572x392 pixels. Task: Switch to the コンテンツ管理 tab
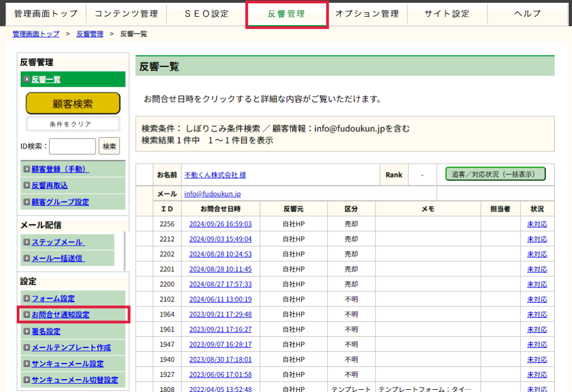(x=126, y=14)
